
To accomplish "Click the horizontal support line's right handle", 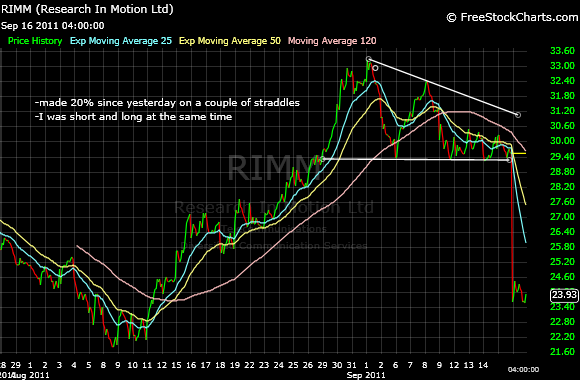I will tap(509, 160).
